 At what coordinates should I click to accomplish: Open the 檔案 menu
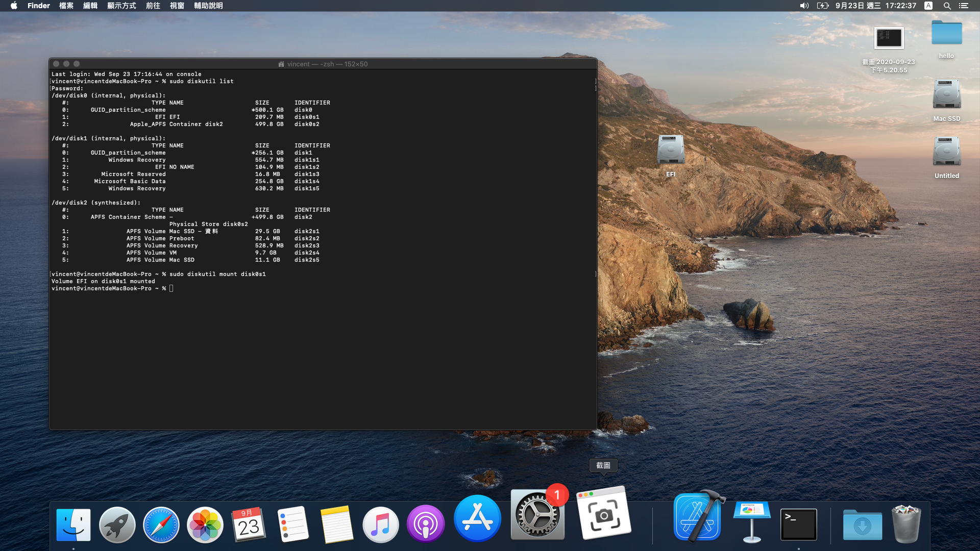[x=66, y=6]
